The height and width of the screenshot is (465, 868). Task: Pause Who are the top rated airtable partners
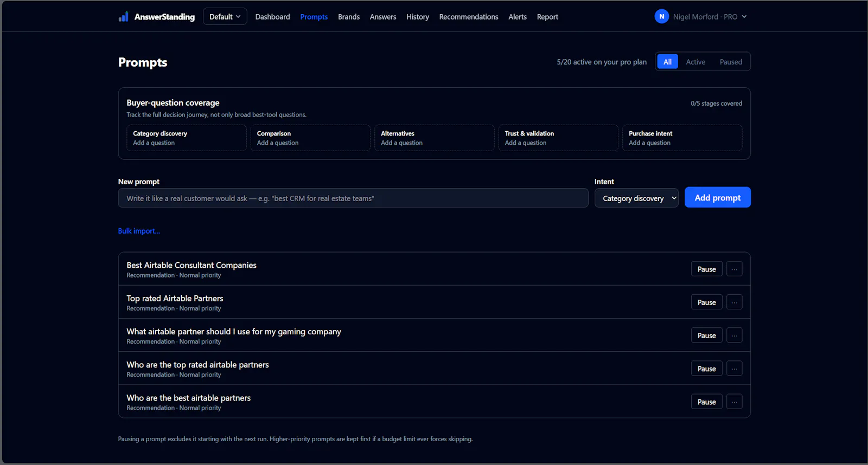click(x=706, y=369)
